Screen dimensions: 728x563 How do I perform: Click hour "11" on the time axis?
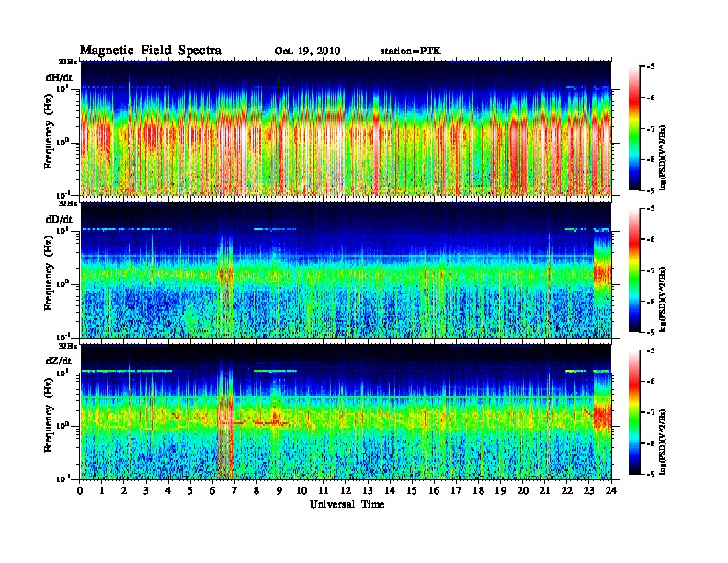[324, 490]
